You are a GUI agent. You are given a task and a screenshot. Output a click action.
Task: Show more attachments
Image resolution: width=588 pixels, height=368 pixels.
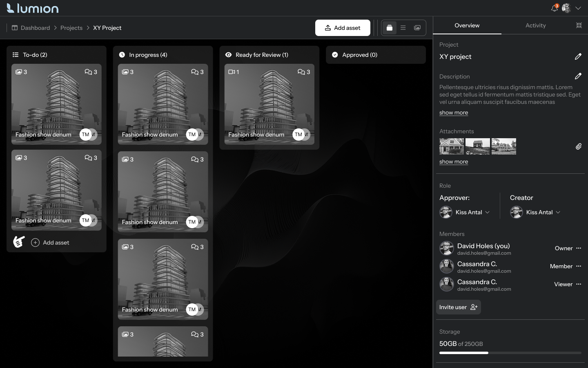pos(454,162)
